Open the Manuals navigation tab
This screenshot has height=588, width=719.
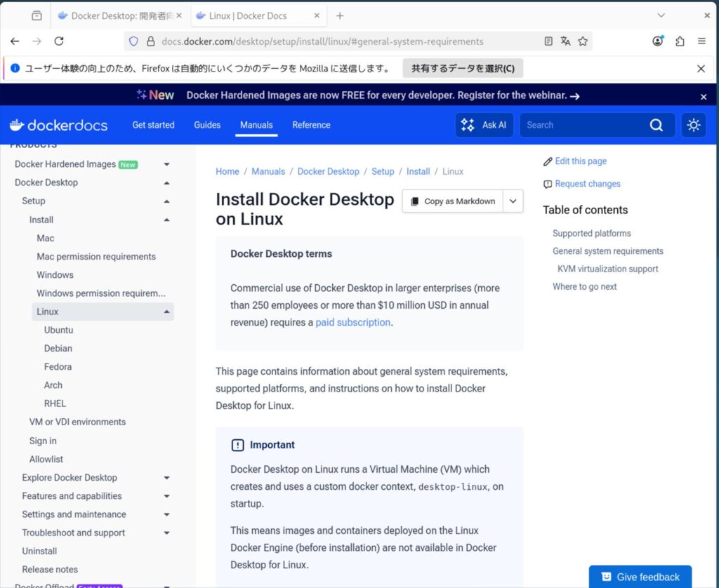(256, 125)
